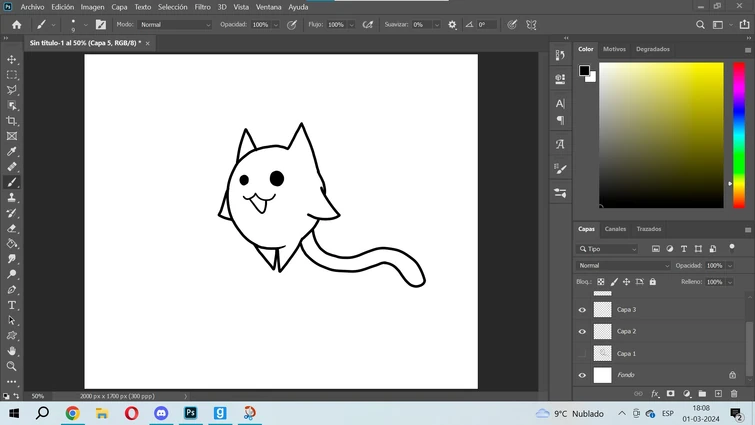Screen dimensions: 755x425
Task: Select the Move tool
Action: click(12, 60)
